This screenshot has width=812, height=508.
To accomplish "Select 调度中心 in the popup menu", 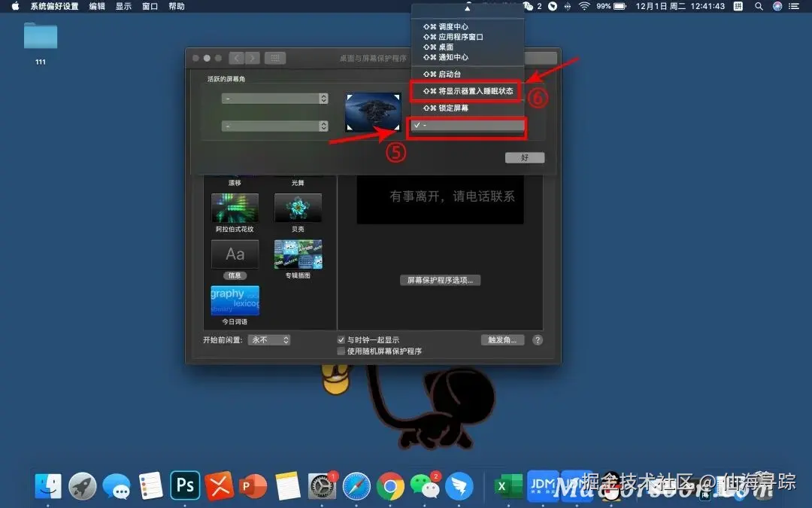I will pyautogui.click(x=468, y=26).
